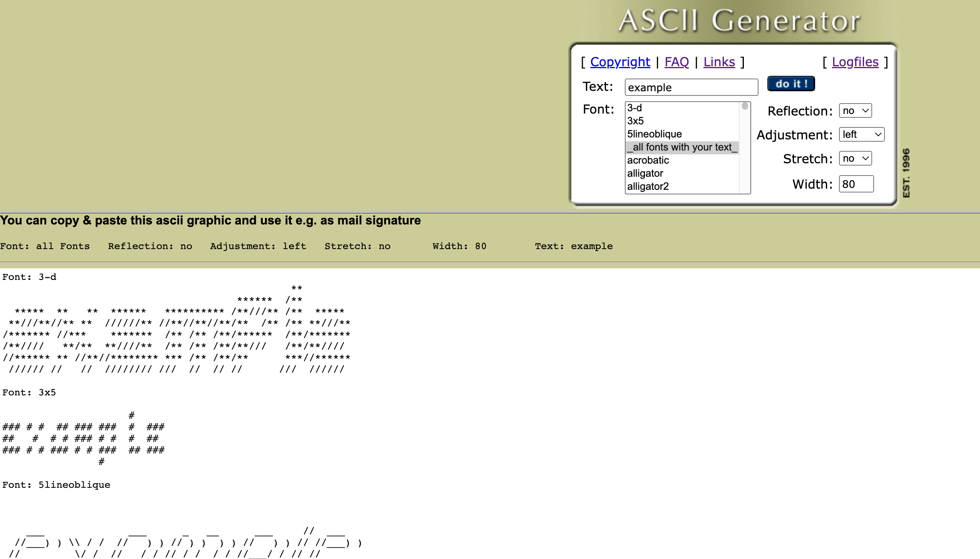Open the Reflection dropdown
The height and width of the screenshot is (559, 980).
click(x=855, y=110)
